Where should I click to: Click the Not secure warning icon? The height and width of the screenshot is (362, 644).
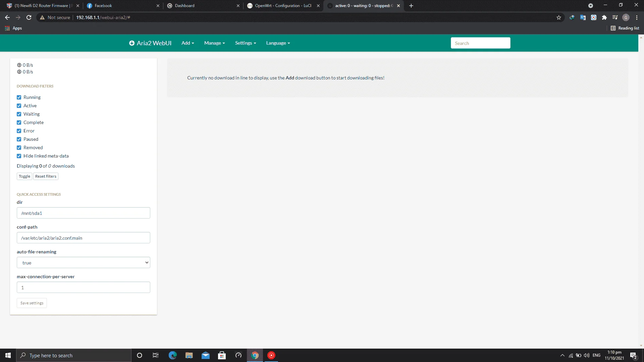(x=42, y=17)
